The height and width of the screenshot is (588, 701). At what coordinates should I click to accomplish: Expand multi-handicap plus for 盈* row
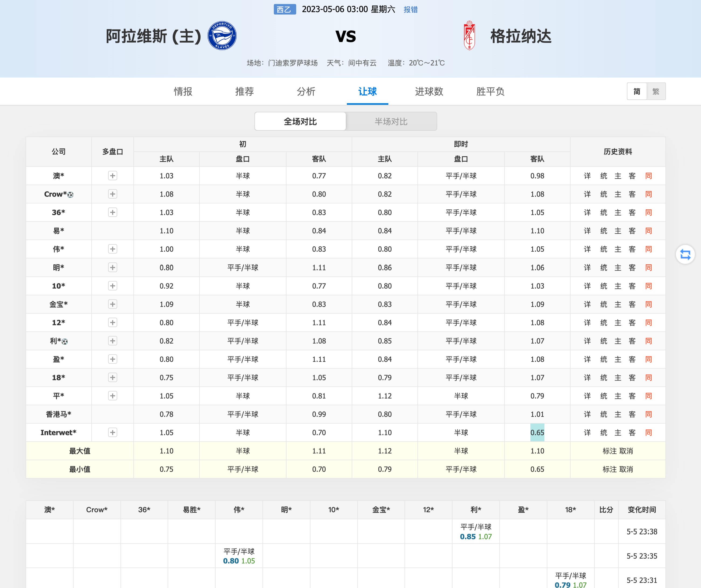click(x=112, y=359)
